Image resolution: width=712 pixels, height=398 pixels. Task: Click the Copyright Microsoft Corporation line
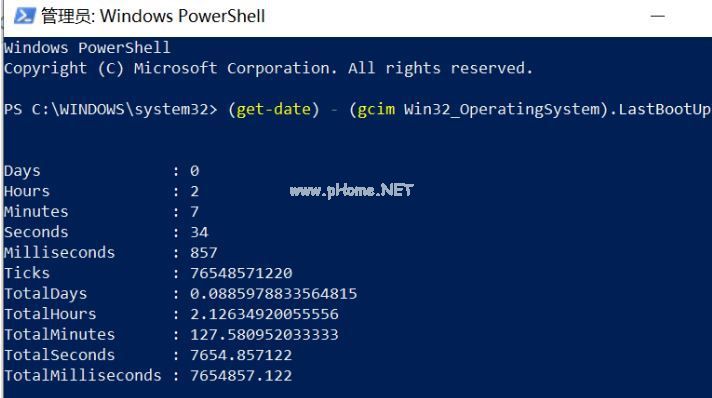click(x=268, y=69)
